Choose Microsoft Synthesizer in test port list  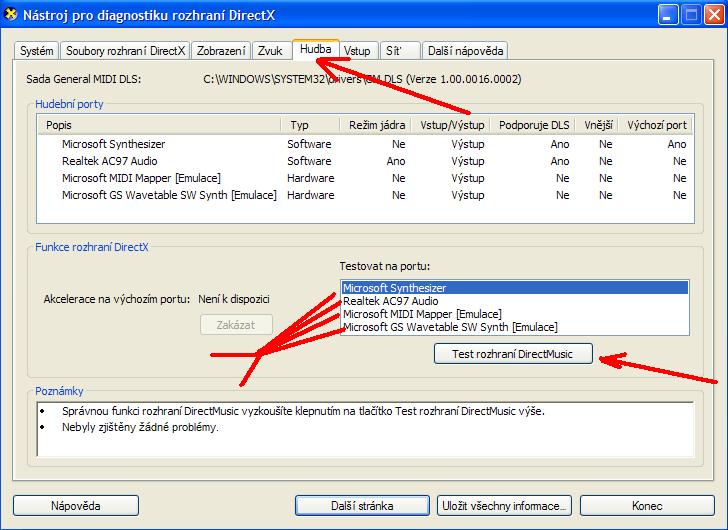click(514, 288)
